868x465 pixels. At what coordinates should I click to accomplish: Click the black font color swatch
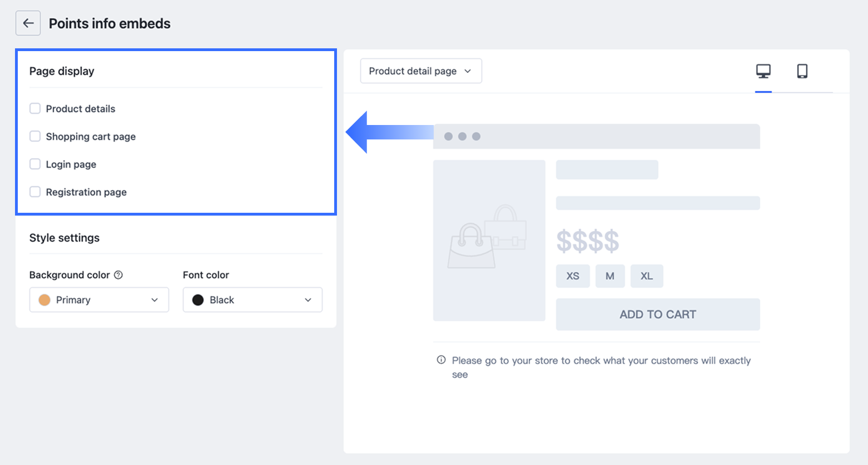tap(198, 300)
